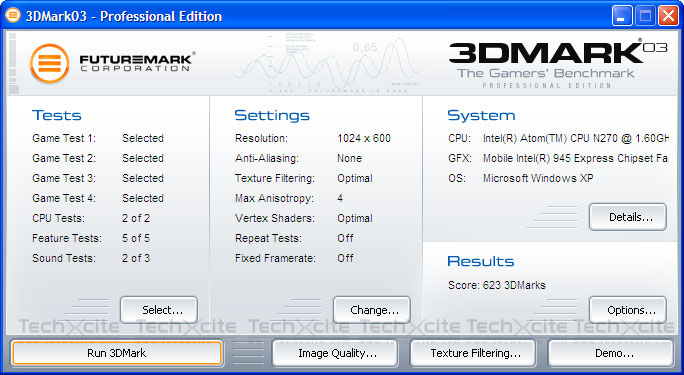Minimize the 3DMark03 window

point(622,16)
